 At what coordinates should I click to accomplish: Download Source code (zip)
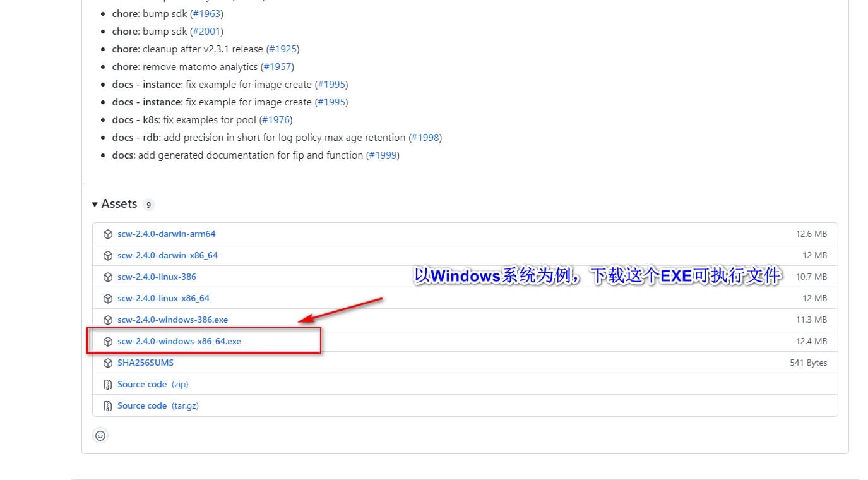click(x=153, y=384)
